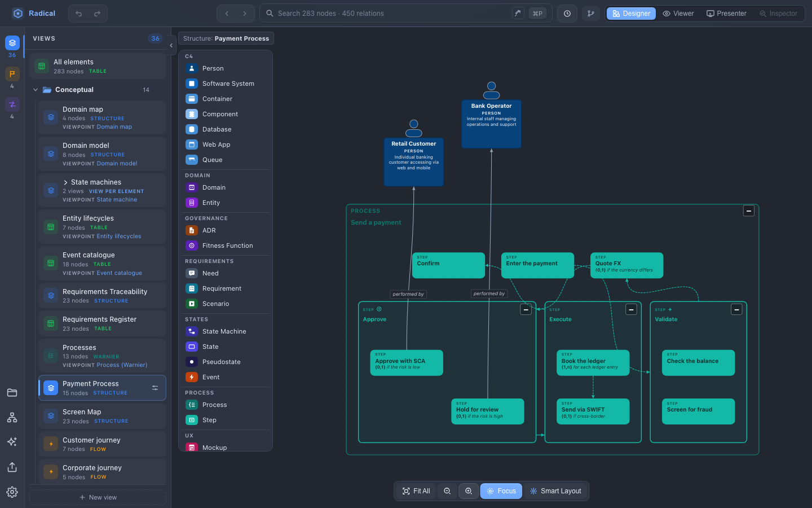Go back with the left chevron button
Image resolution: width=812 pixels, height=508 pixels.
click(x=227, y=14)
